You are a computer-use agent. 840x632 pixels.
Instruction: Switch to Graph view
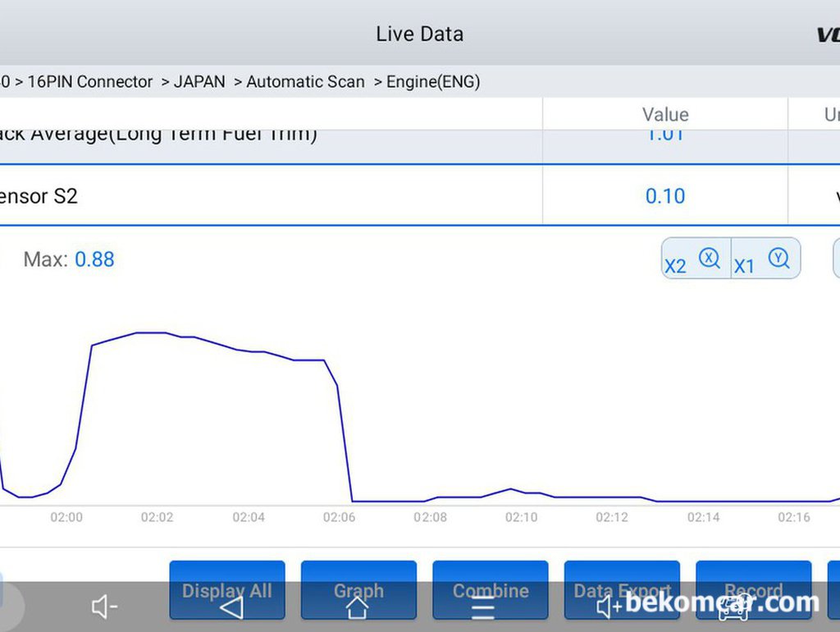click(359, 589)
